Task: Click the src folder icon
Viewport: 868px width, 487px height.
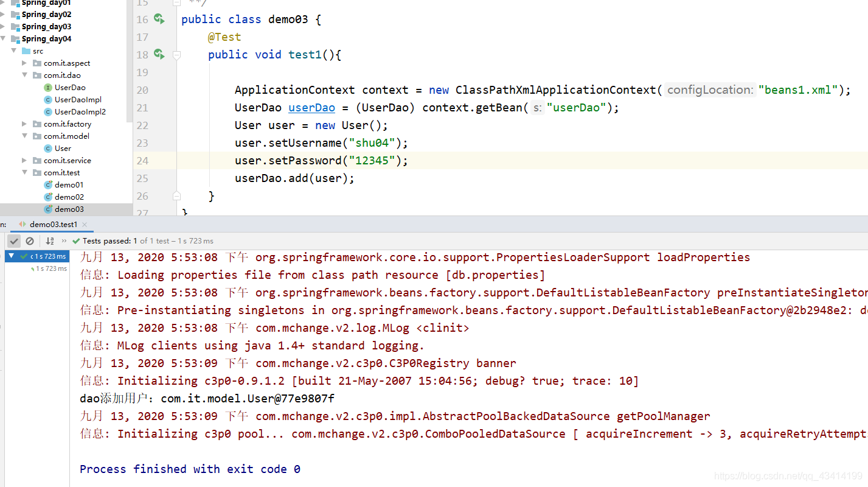Action: pyautogui.click(x=26, y=51)
